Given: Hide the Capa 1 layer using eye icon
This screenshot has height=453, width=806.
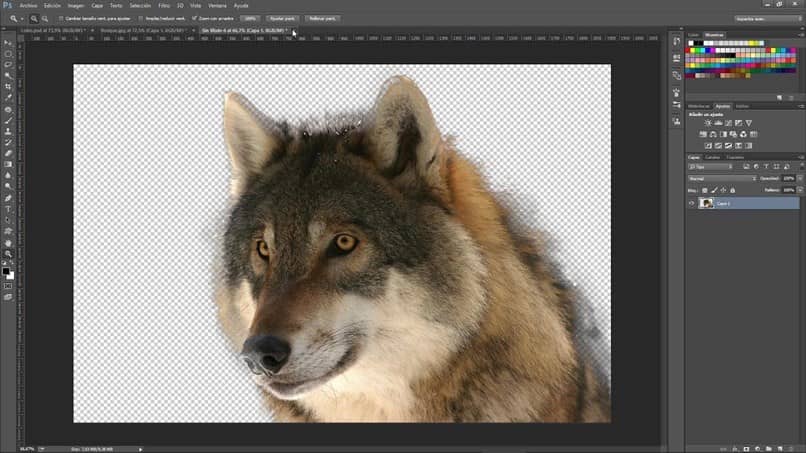Looking at the screenshot, I should 691,203.
